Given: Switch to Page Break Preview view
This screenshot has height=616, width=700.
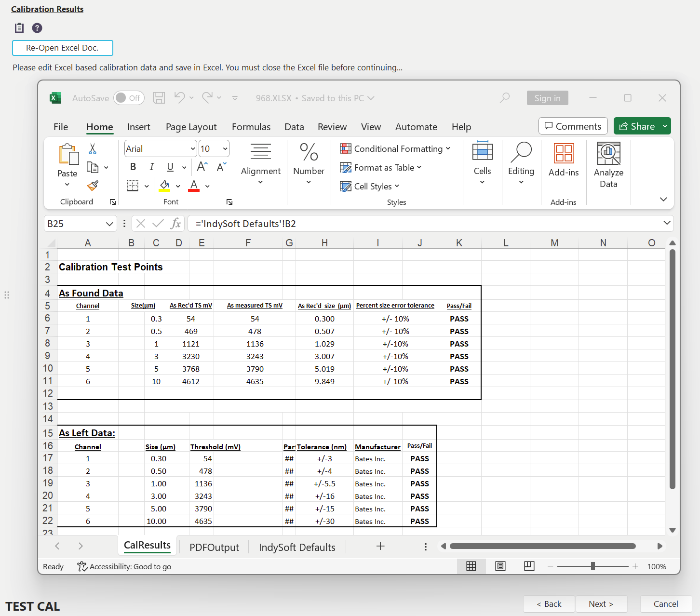Looking at the screenshot, I should 529,566.
